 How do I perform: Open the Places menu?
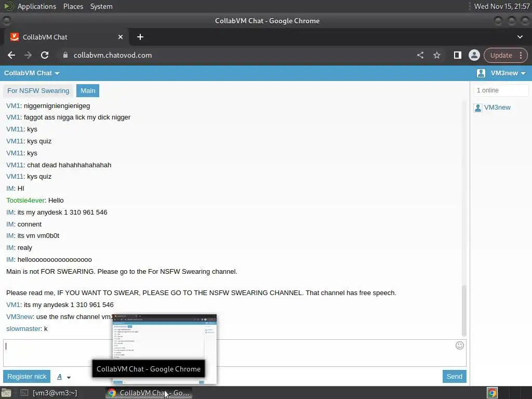73,6
